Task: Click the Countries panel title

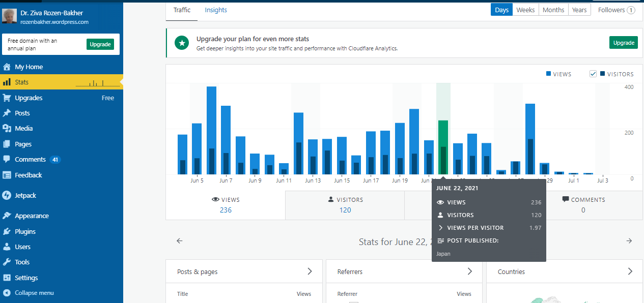Action: click(511, 272)
